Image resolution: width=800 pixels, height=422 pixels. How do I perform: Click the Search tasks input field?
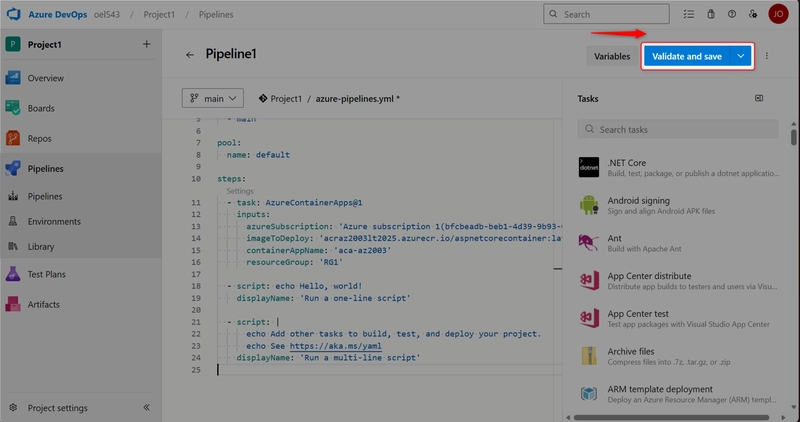point(679,130)
